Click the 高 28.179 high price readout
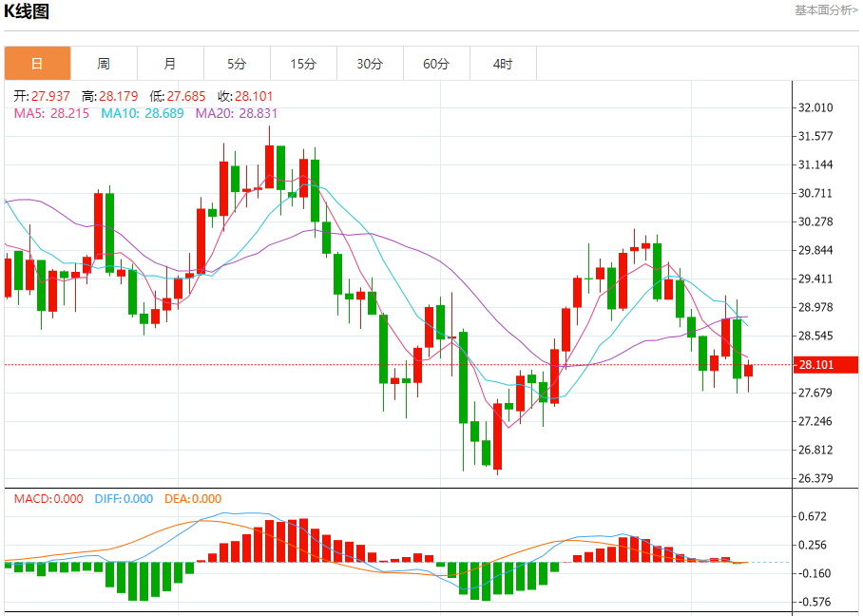 (x=109, y=96)
